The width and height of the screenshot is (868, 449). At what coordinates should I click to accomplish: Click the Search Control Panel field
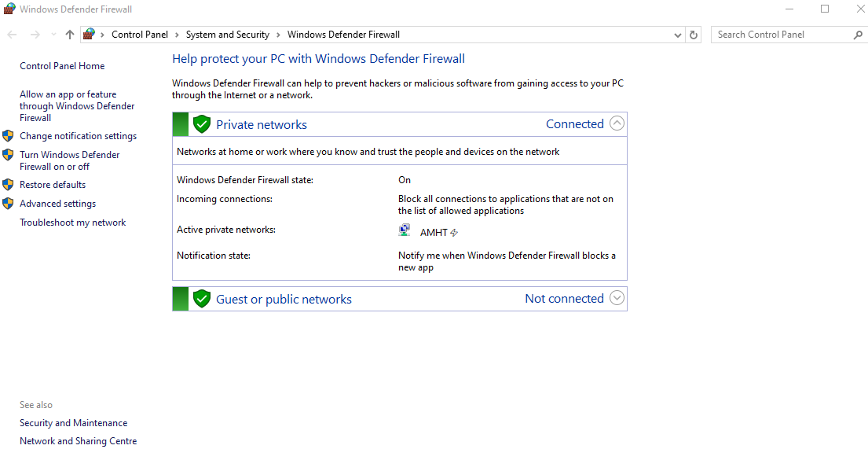coord(782,35)
